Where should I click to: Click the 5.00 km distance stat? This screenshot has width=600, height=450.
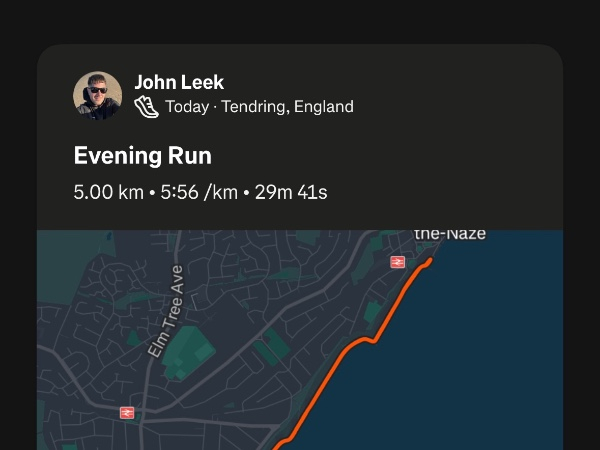[109, 192]
